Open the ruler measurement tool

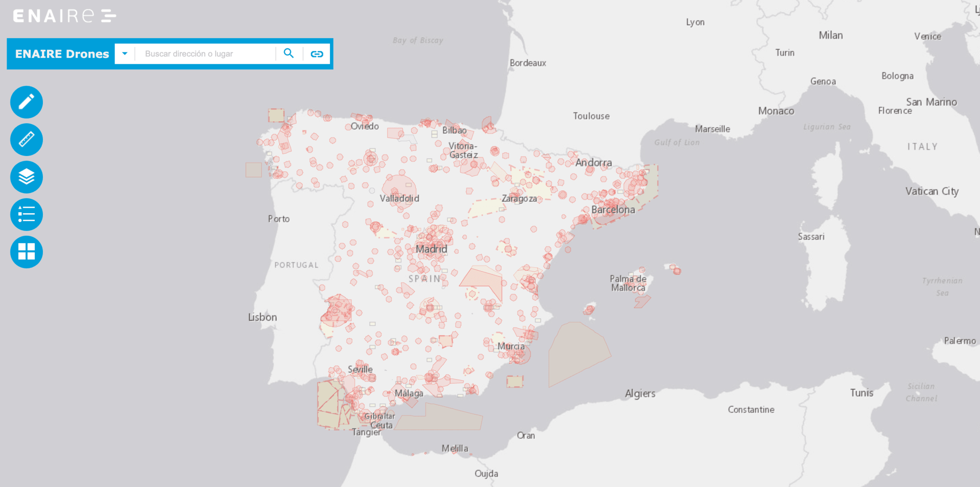(x=27, y=140)
